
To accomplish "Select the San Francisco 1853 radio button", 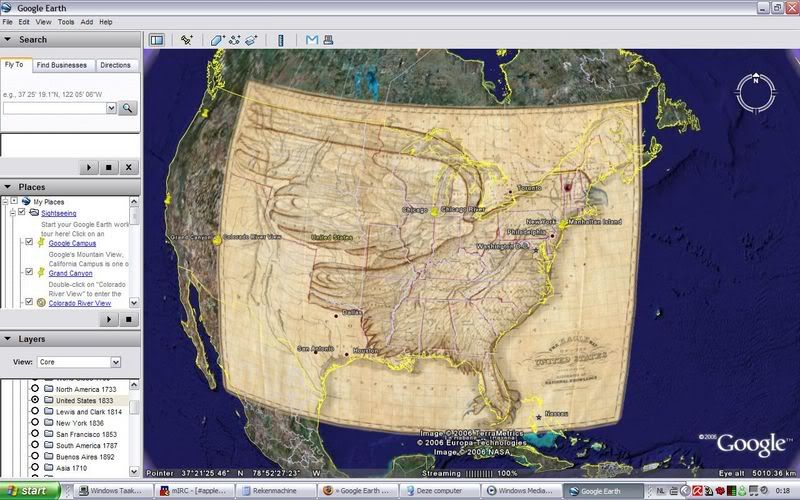I will pos(35,433).
